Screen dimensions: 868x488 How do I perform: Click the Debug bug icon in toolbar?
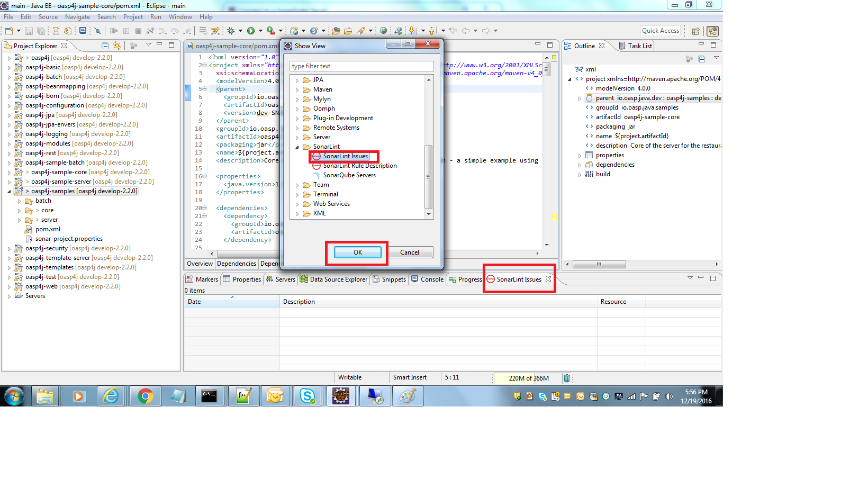231,31
